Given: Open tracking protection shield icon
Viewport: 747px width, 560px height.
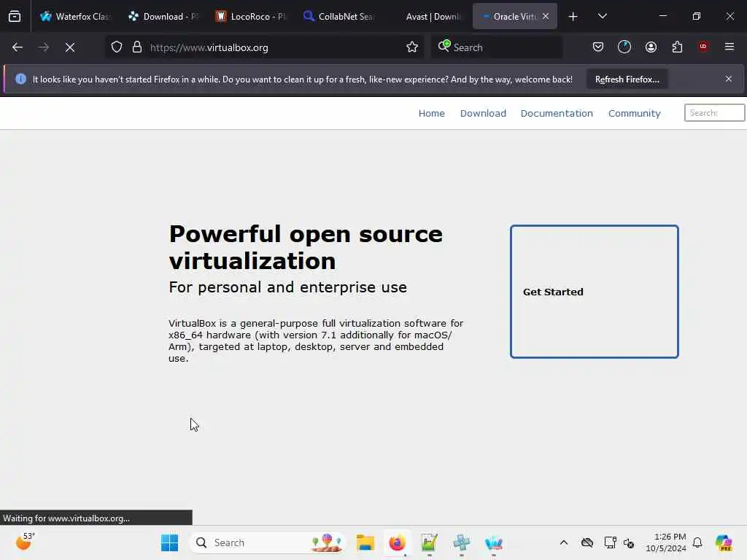Looking at the screenshot, I should [117, 47].
